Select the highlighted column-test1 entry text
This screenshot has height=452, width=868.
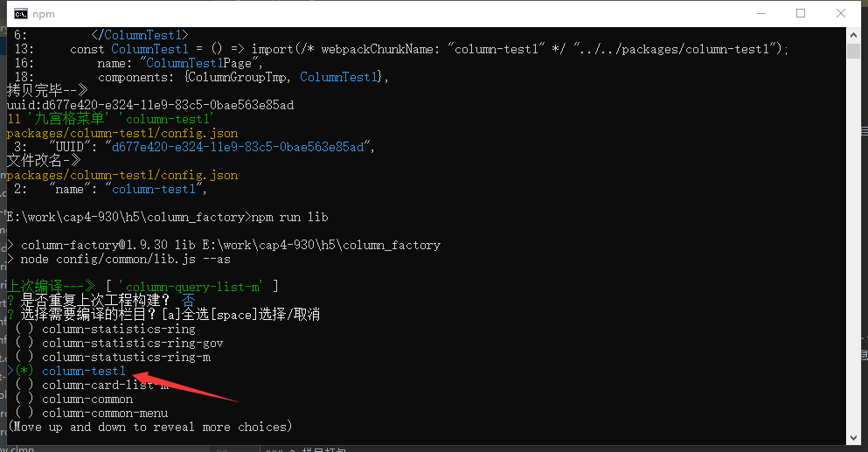click(x=84, y=372)
